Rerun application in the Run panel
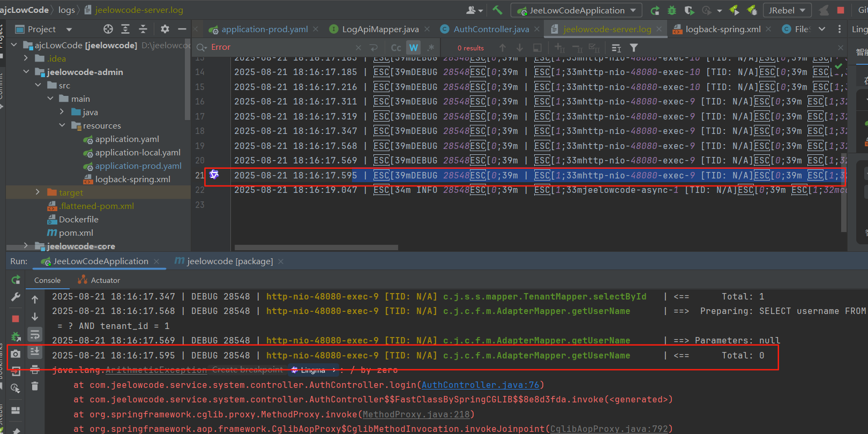 coord(16,280)
